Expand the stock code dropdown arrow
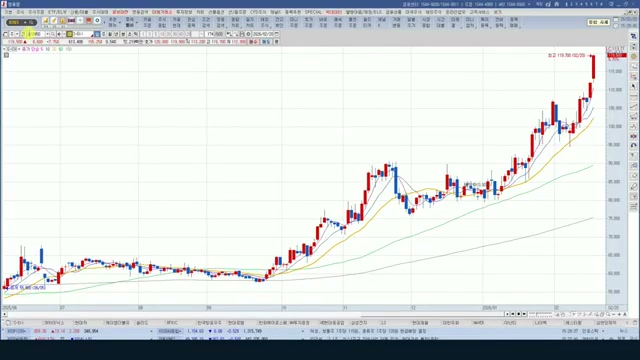 point(47,34)
